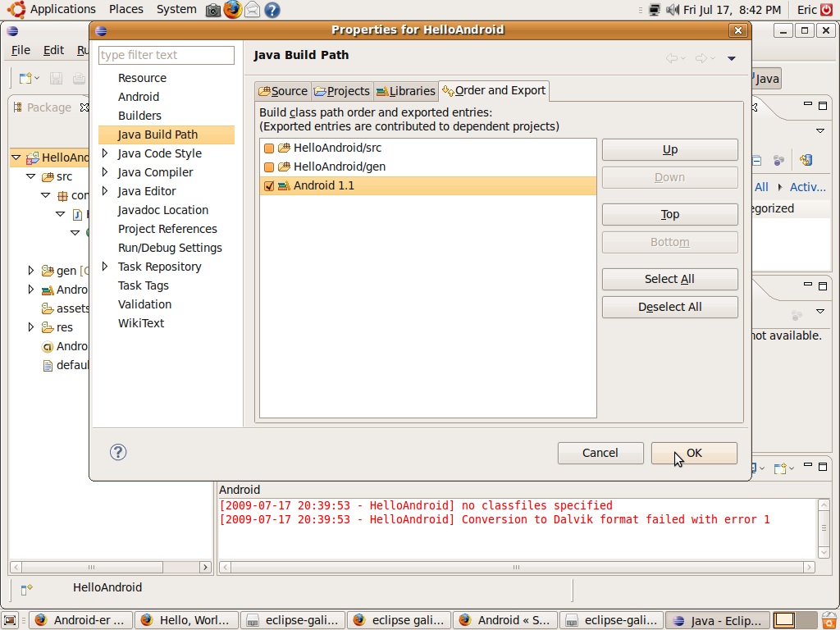Screen dimensions: 840x630
Task: Select the Builders properties page
Action: coord(139,116)
